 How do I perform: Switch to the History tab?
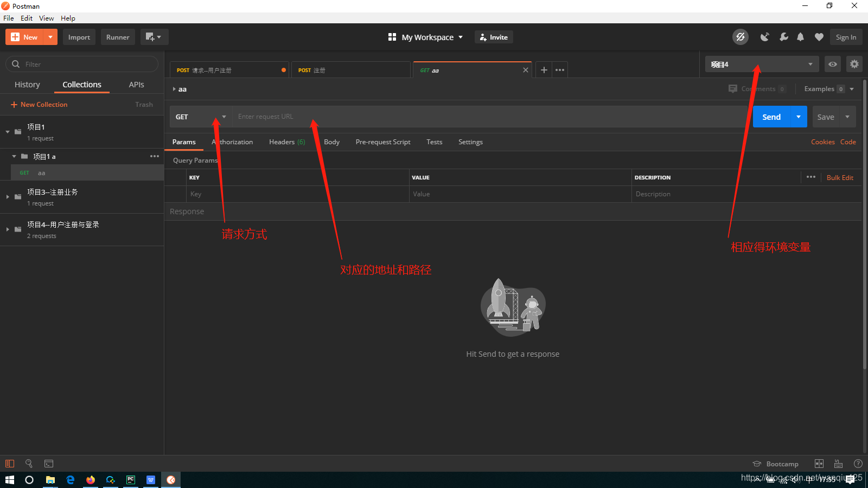click(27, 85)
